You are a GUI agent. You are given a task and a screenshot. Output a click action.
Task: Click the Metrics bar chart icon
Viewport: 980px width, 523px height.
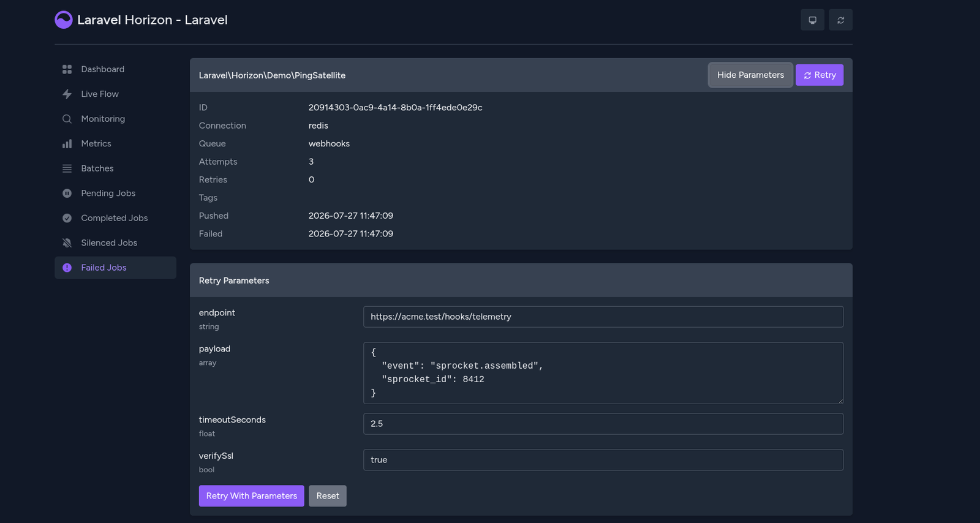[67, 143]
